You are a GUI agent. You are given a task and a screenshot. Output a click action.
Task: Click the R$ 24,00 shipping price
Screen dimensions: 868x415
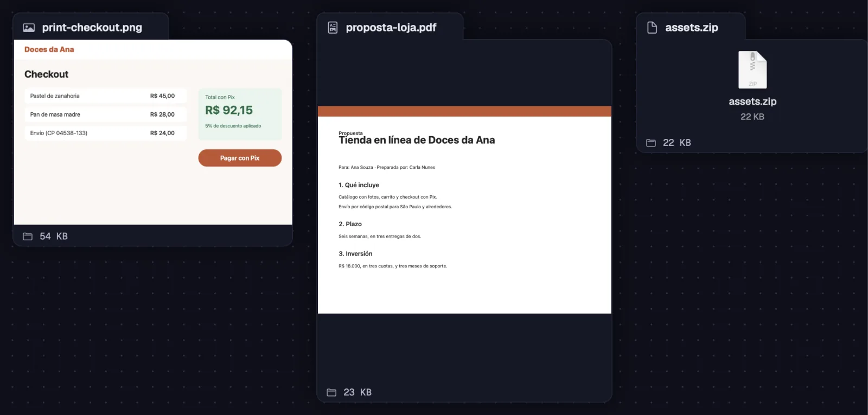click(162, 133)
